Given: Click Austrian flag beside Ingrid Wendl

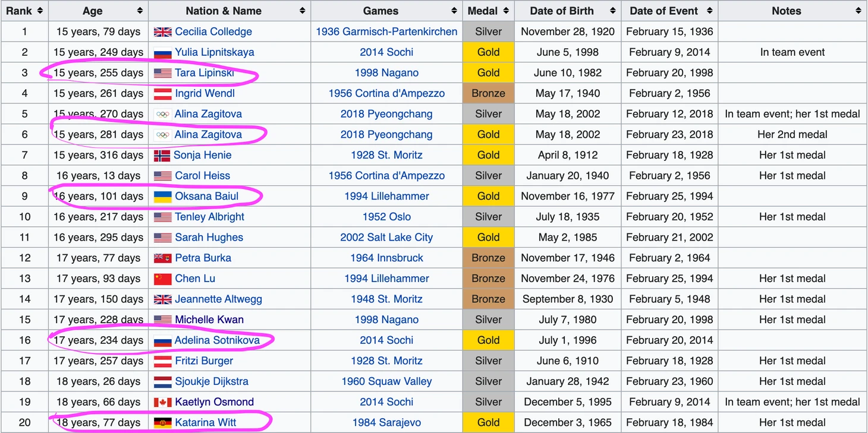Looking at the screenshot, I should click(x=162, y=94).
